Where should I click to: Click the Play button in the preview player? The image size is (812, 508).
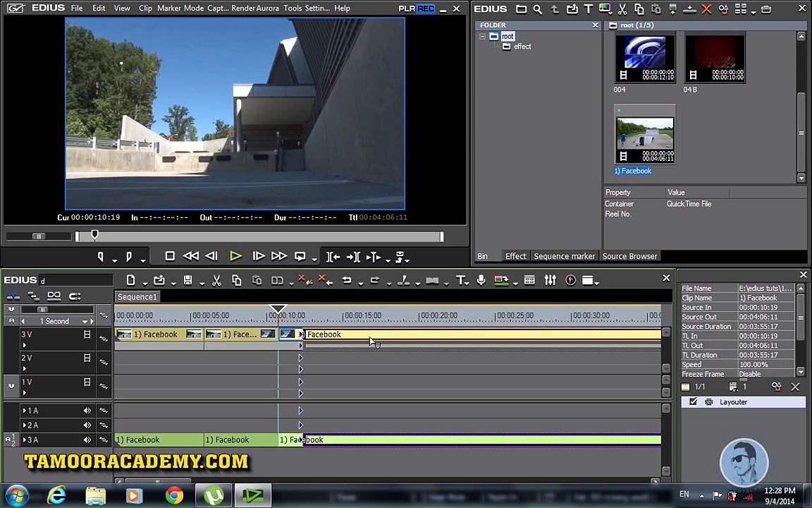click(x=235, y=257)
